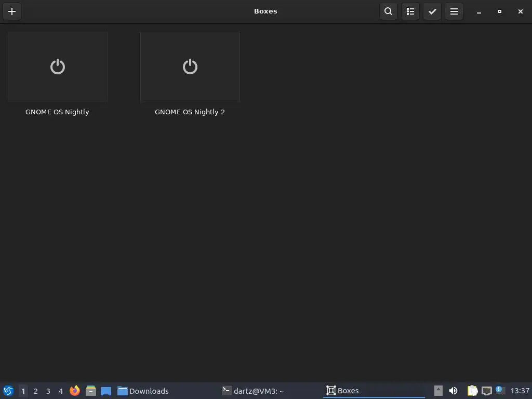The image size is (532, 399).
Task: Add a new virtual machine with plus button
Action: click(x=12, y=11)
